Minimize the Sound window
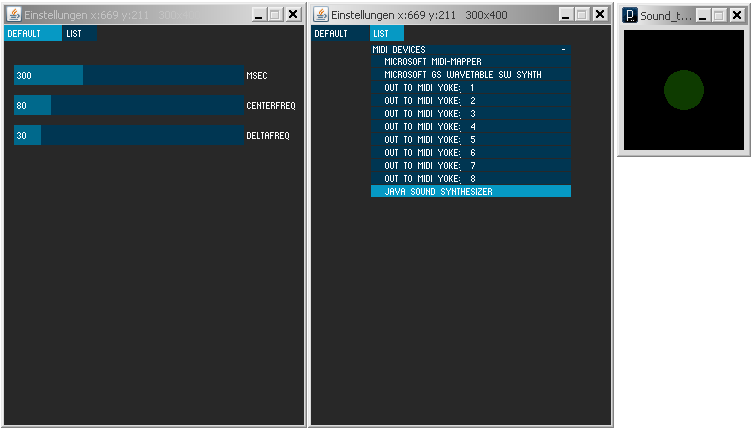 pyautogui.click(x=703, y=16)
